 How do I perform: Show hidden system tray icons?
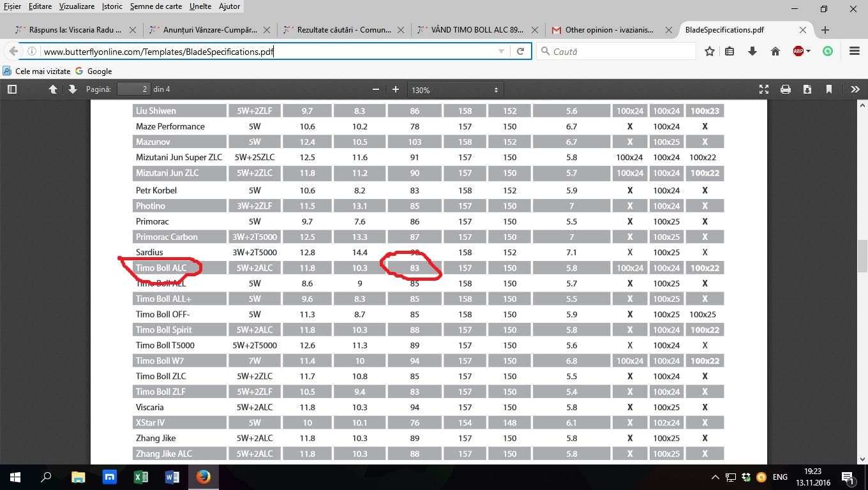[x=716, y=477]
